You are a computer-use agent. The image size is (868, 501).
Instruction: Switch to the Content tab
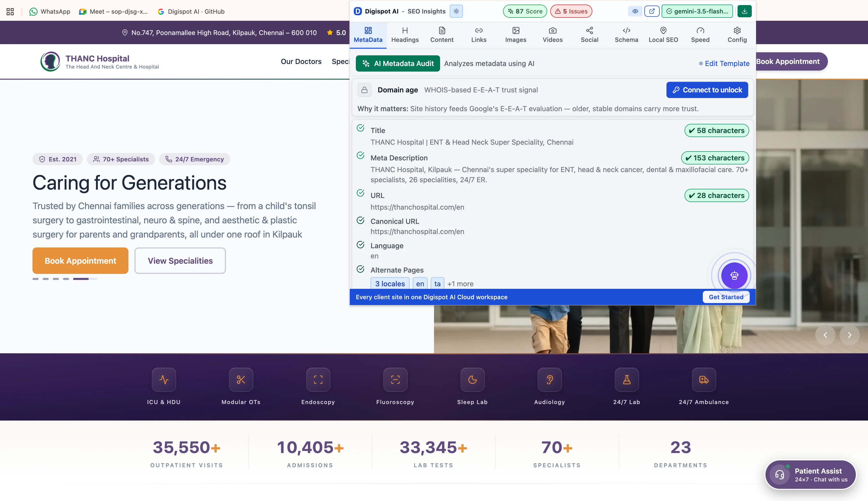point(442,35)
